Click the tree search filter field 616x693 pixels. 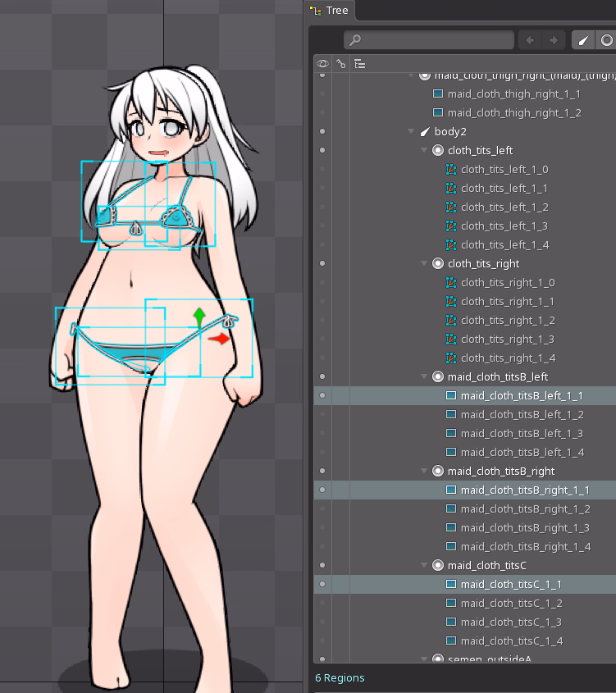click(x=429, y=39)
